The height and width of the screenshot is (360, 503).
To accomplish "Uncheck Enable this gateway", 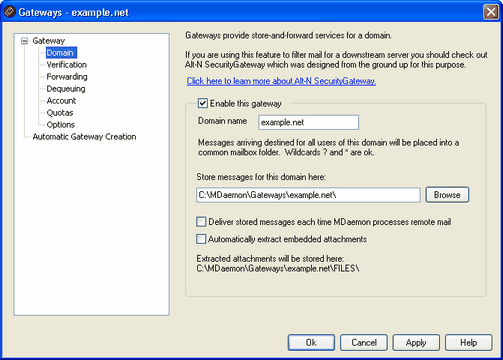I will click(202, 103).
